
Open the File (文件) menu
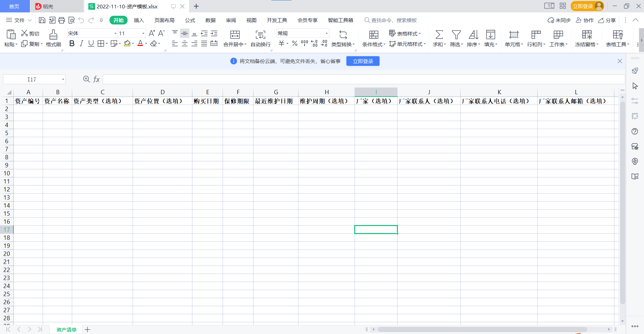(19, 20)
